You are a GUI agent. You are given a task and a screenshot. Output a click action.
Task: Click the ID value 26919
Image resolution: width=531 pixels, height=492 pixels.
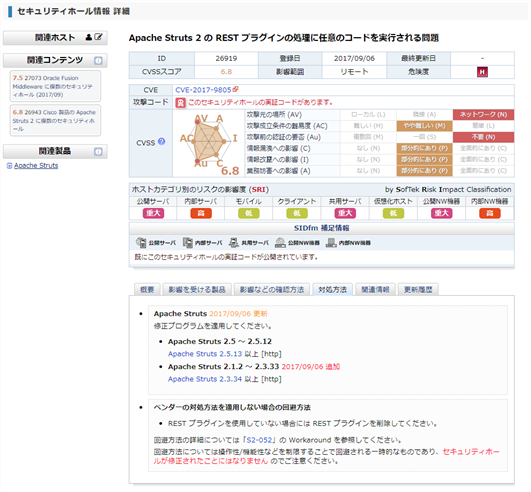point(226,59)
